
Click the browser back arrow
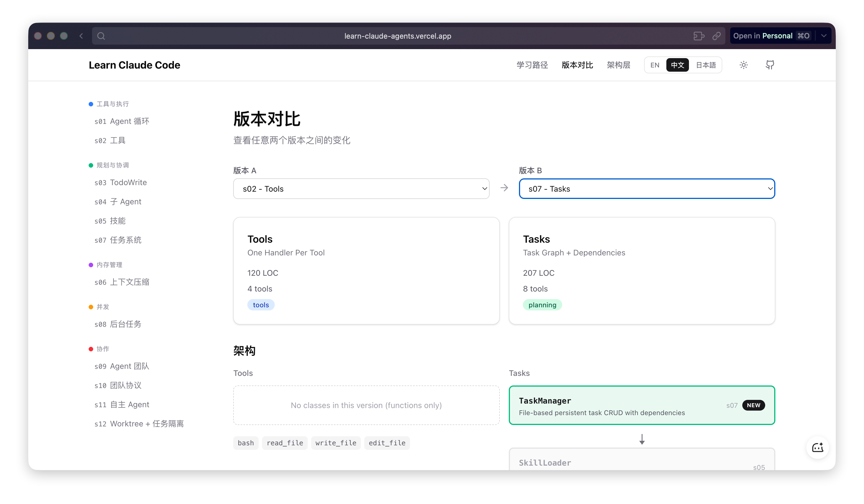pyautogui.click(x=81, y=36)
